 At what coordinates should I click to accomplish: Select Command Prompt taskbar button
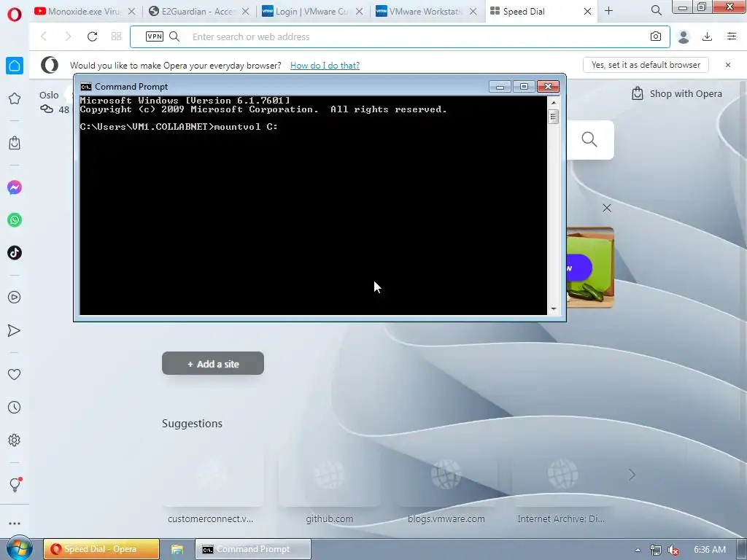click(253, 549)
